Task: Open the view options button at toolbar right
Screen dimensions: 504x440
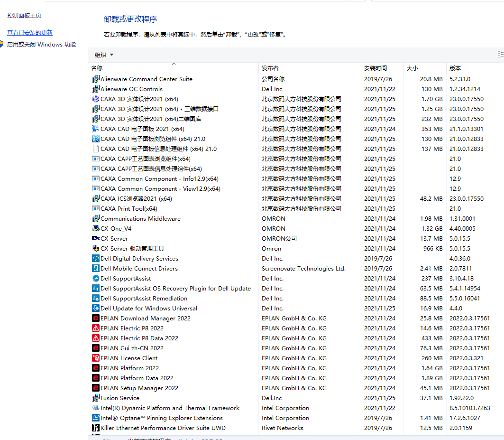Action: click(x=501, y=55)
